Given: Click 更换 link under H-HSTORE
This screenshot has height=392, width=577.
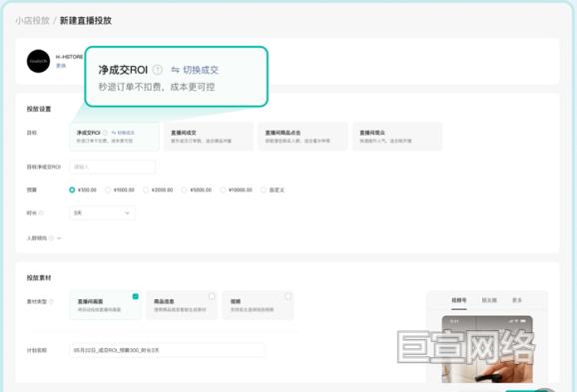Looking at the screenshot, I should pyautogui.click(x=61, y=66).
